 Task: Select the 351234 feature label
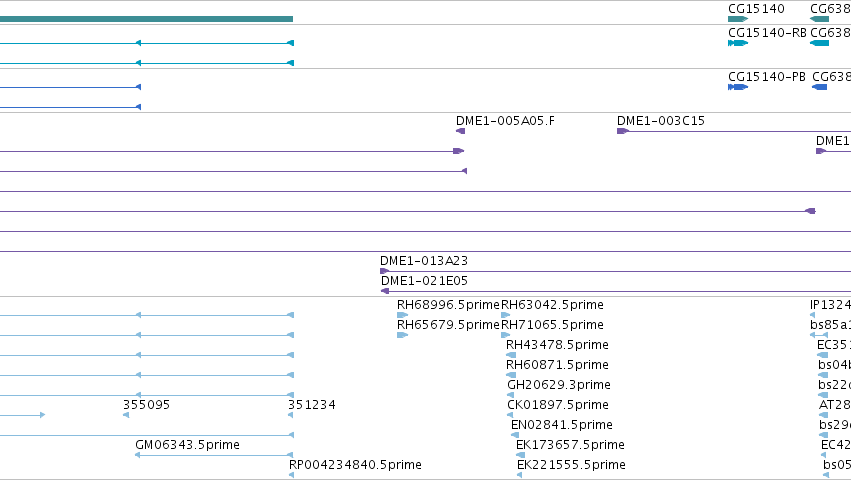point(312,405)
